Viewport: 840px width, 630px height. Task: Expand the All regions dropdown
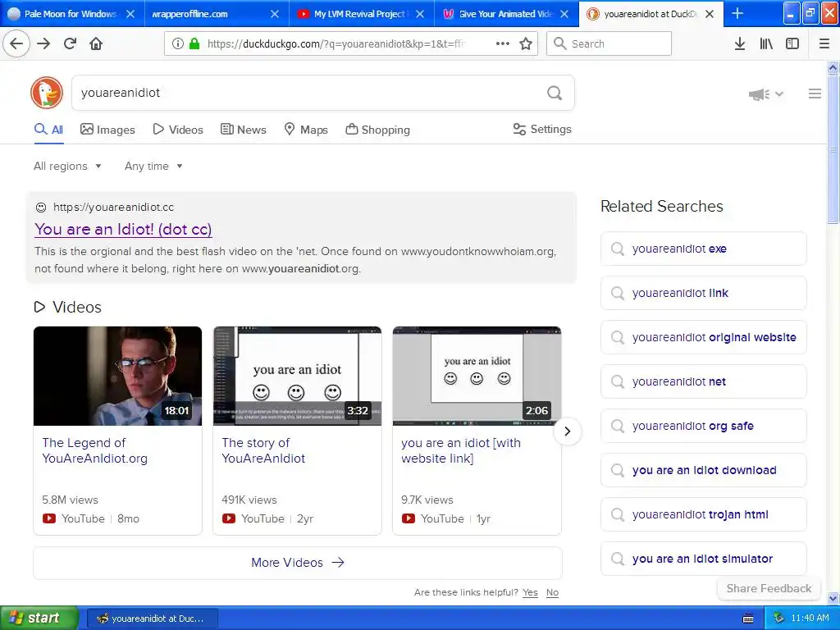67,166
